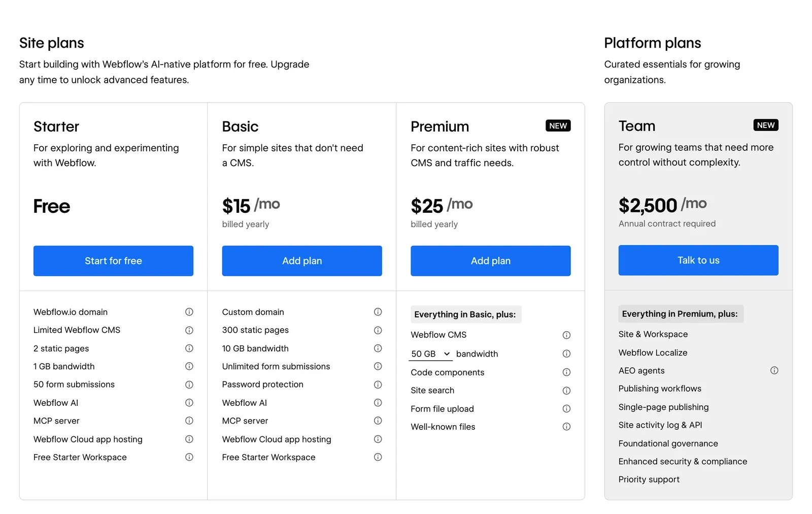Click info icon for Form file upload
The width and height of the screenshot is (812, 514).
point(567,409)
